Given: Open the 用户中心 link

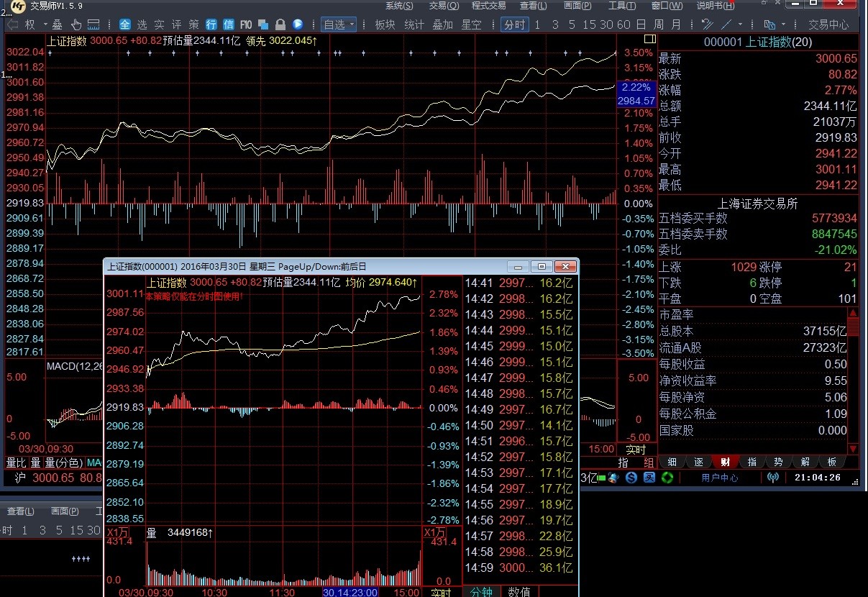Looking at the screenshot, I should [x=719, y=478].
